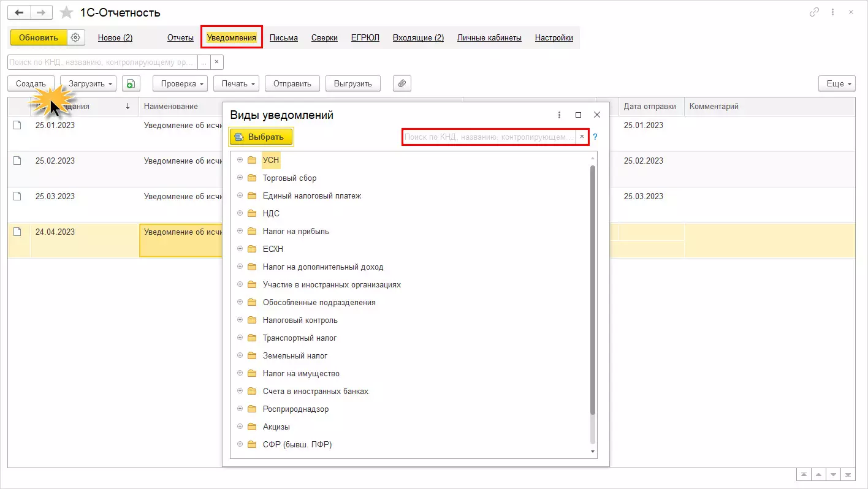868x489 pixels.
Task: Open the Загрузить dropdown
Action: click(88, 83)
